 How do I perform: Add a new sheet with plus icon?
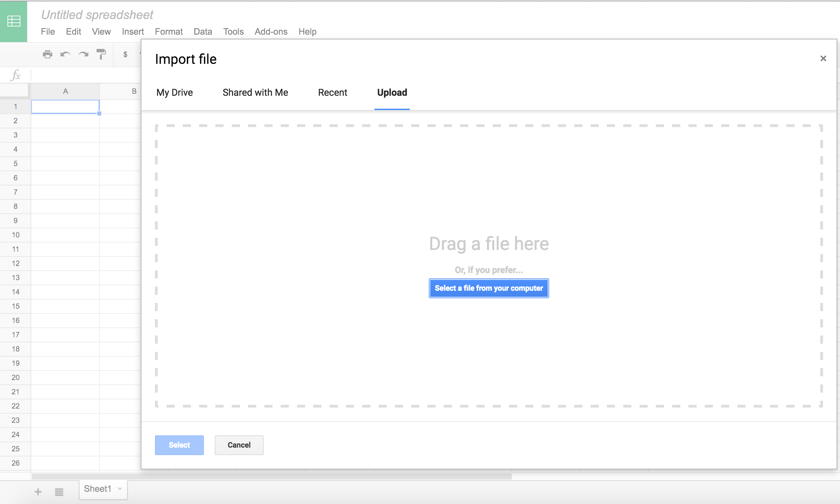click(38, 491)
